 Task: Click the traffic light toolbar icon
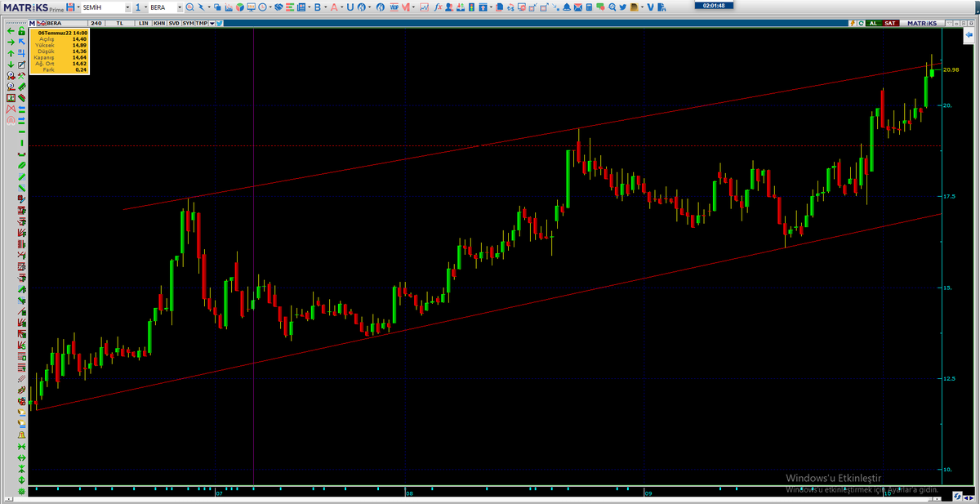click(470, 7)
